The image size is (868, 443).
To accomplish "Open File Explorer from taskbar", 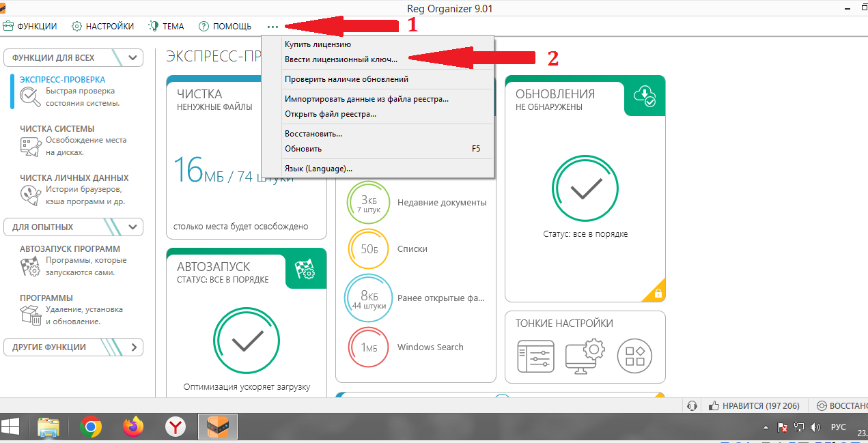I will coord(48,427).
